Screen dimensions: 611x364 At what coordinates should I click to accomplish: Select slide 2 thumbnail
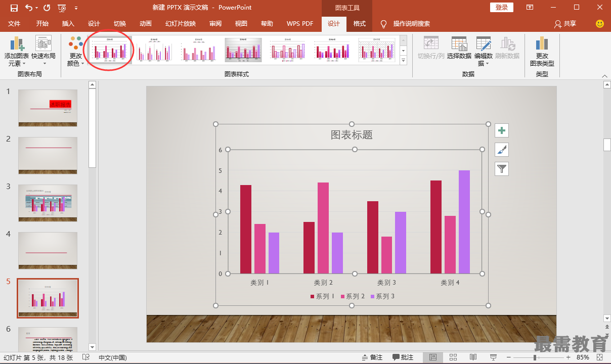(x=48, y=155)
